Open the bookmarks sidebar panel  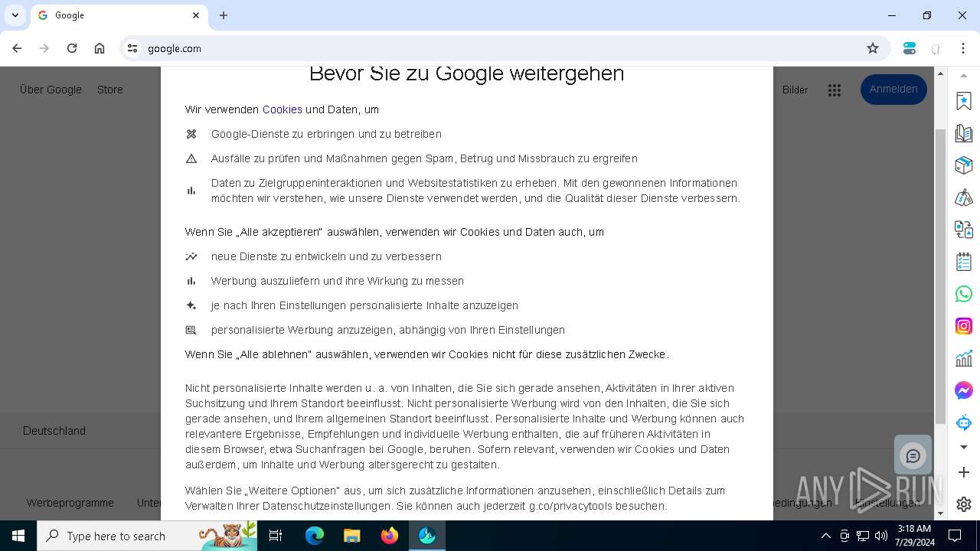[964, 101]
